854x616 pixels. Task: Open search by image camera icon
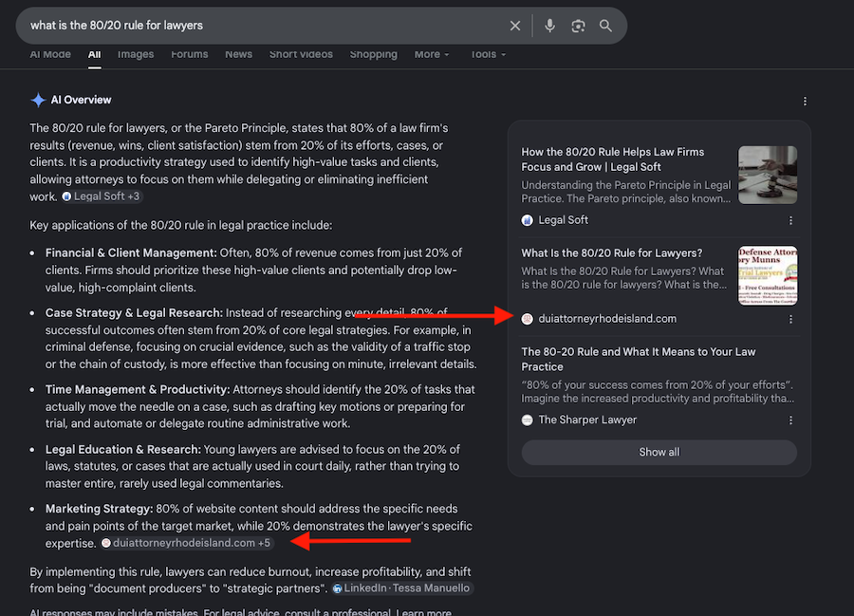click(x=578, y=26)
